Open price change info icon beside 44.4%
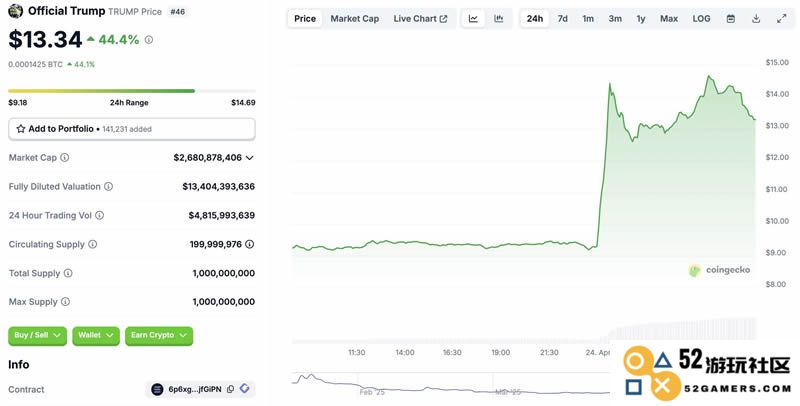This screenshot has height=406, width=800. 148,39
